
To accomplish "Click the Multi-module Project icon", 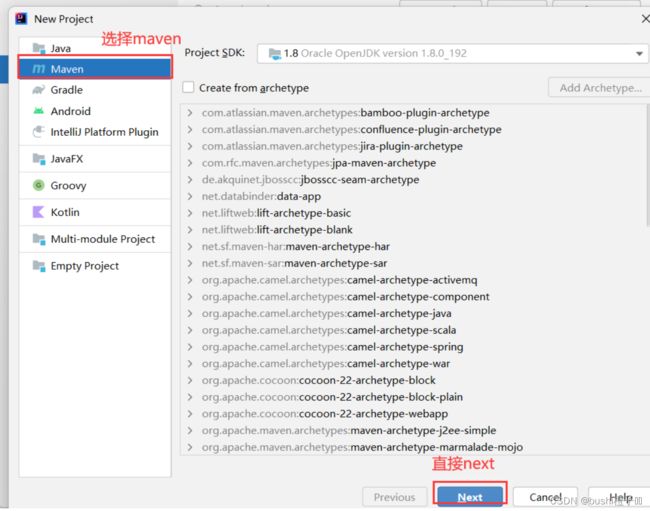I will pyautogui.click(x=39, y=239).
